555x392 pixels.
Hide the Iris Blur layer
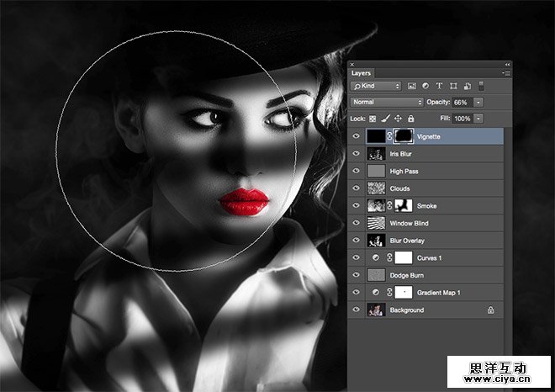[x=357, y=154]
